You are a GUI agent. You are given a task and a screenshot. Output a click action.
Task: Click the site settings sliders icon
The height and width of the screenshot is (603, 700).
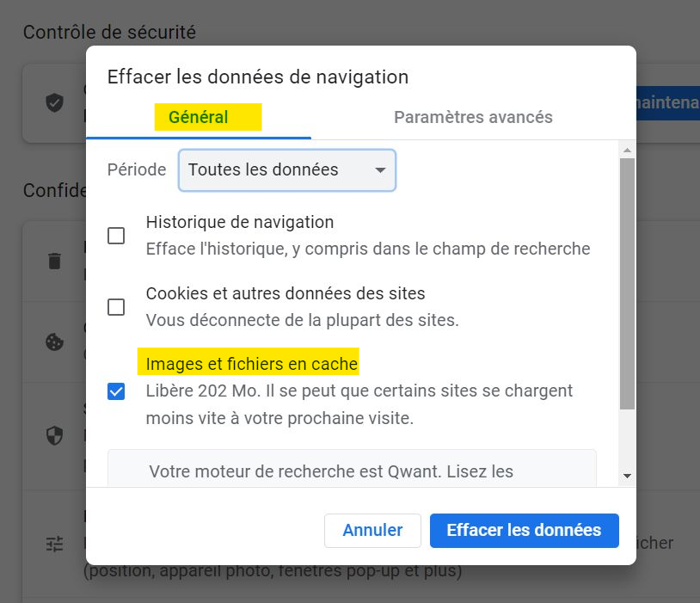tap(54, 544)
